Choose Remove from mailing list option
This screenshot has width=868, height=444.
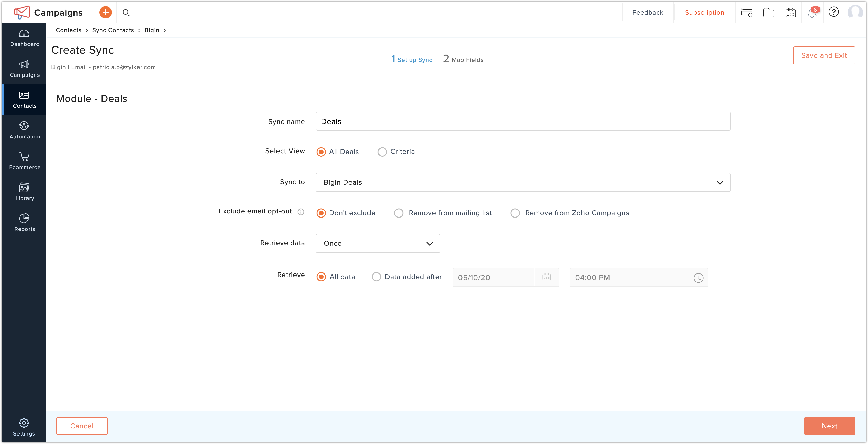[x=399, y=213]
